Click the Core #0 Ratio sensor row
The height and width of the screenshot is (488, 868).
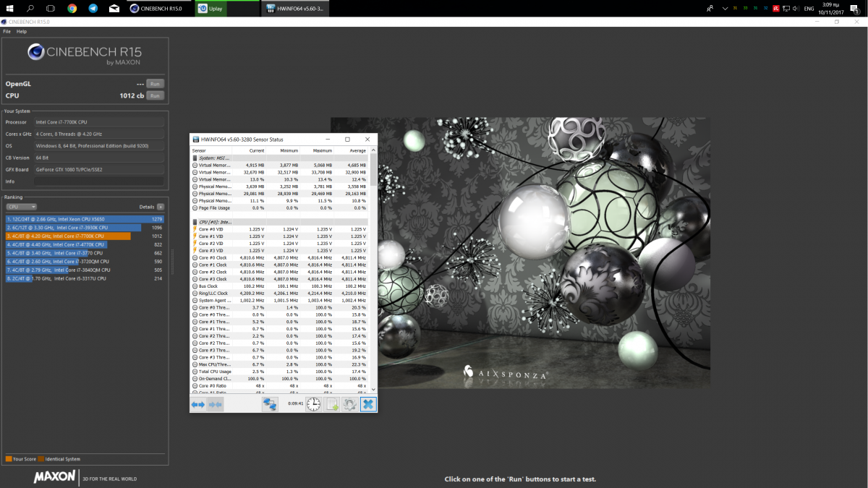click(280, 385)
